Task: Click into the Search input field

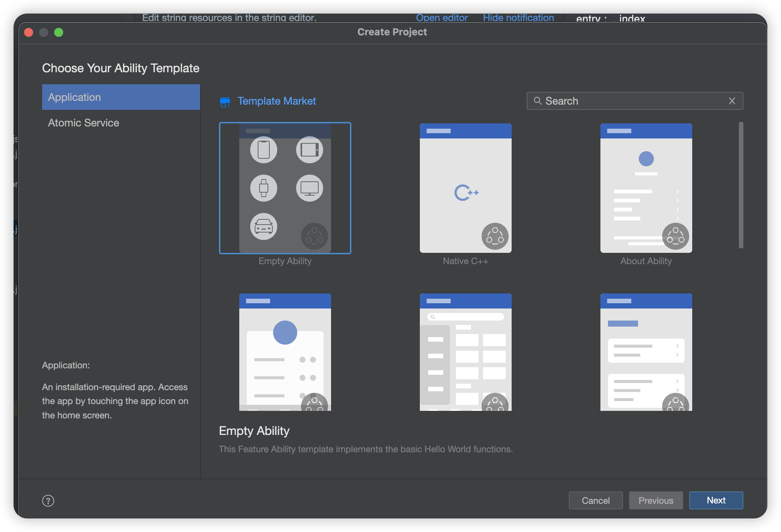Action: (x=632, y=101)
